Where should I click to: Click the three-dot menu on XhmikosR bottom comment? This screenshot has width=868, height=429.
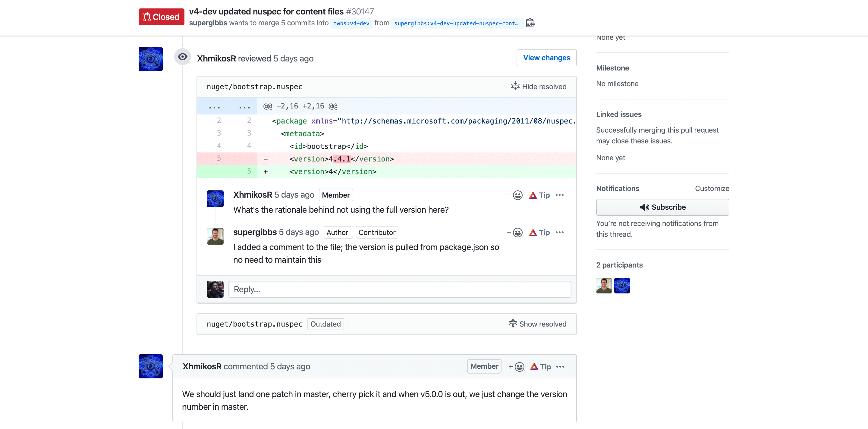pyautogui.click(x=561, y=366)
